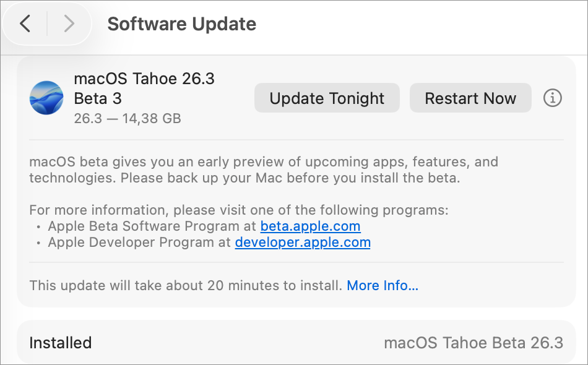Click the installed version macOS Tahoe Beta 26.3
588x365 pixels.
click(x=473, y=343)
